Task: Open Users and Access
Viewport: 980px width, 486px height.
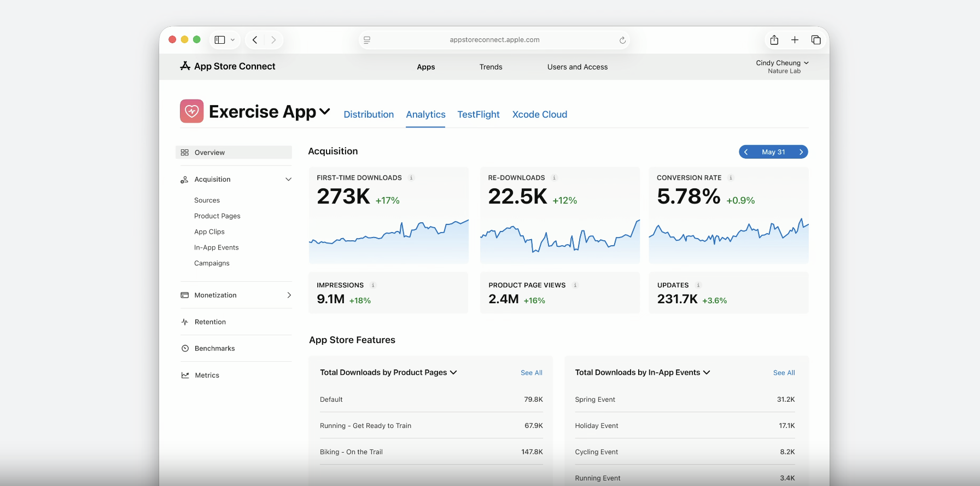Action: 577,67
